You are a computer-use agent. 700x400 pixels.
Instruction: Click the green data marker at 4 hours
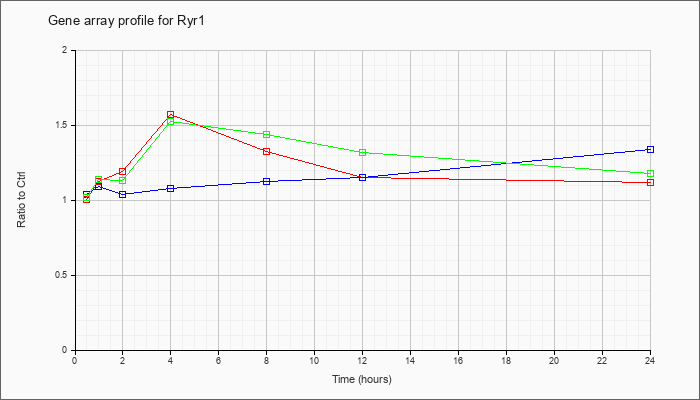coord(171,121)
